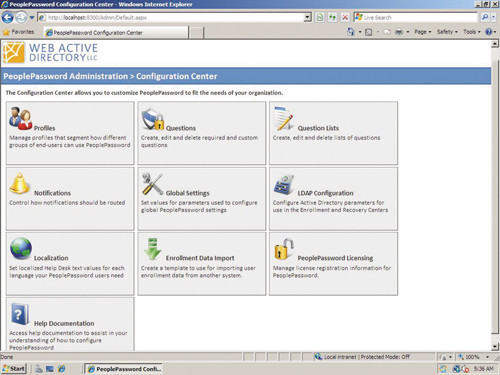500x375 pixels.
Task: Click the Global Settings wrench screwdriver icon
Action: click(x=152, y=184)
